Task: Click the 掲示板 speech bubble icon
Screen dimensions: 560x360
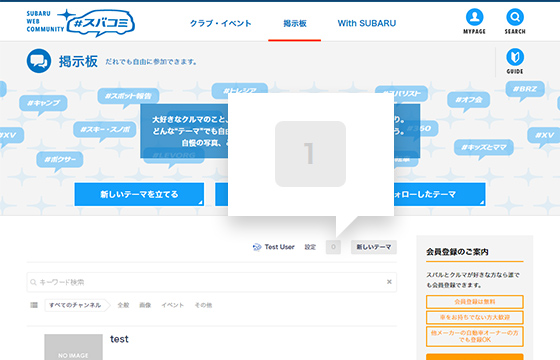Action: click(39, 61)
